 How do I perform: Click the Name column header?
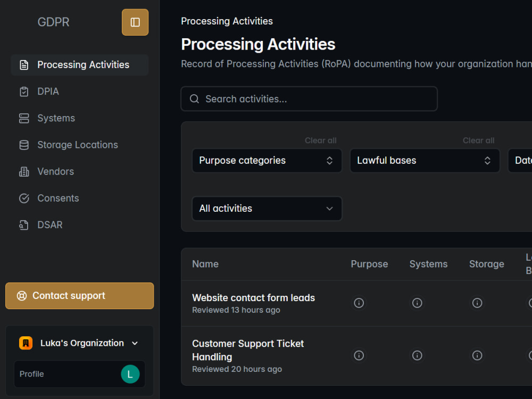(205, 264)
